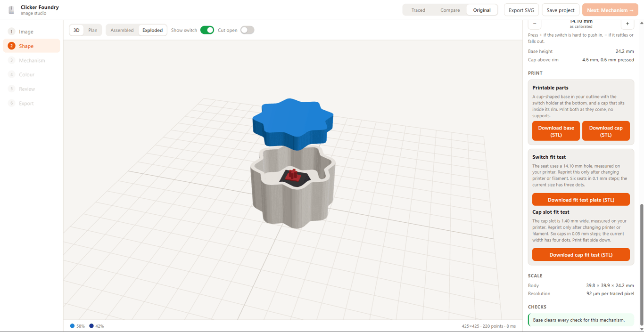This screenshot has height=332, width=644.
Task: Click the 'Switch fit test' heading
Action: [549, 157]
